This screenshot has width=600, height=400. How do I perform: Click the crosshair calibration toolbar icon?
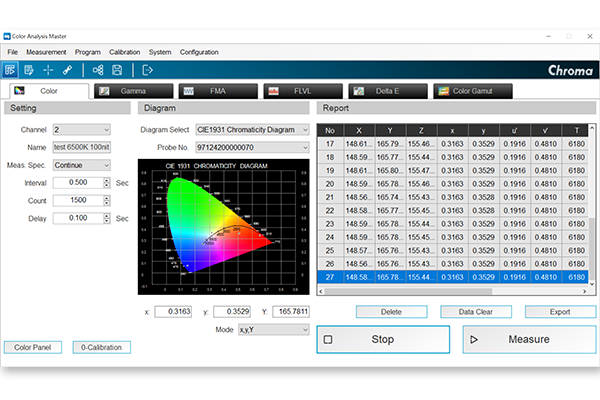(x=48, y=70)
